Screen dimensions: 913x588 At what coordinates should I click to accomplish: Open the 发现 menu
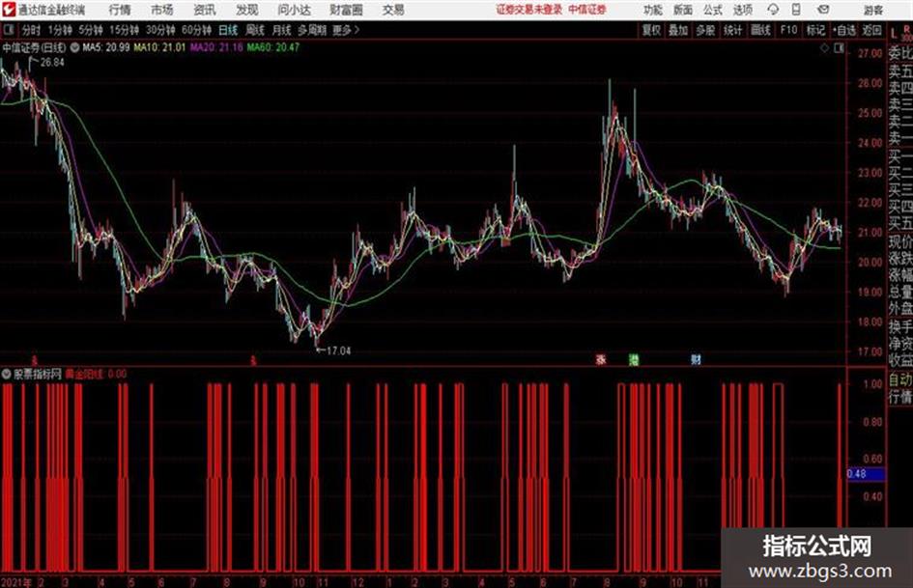[247, 10]
